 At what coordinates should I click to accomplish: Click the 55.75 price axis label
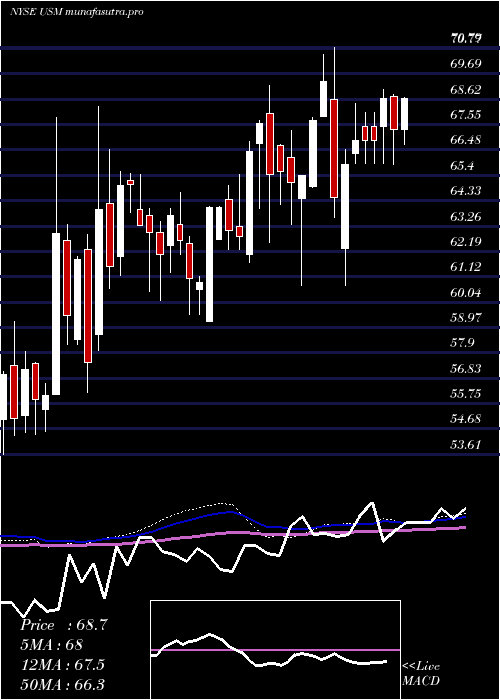[466, 394]
